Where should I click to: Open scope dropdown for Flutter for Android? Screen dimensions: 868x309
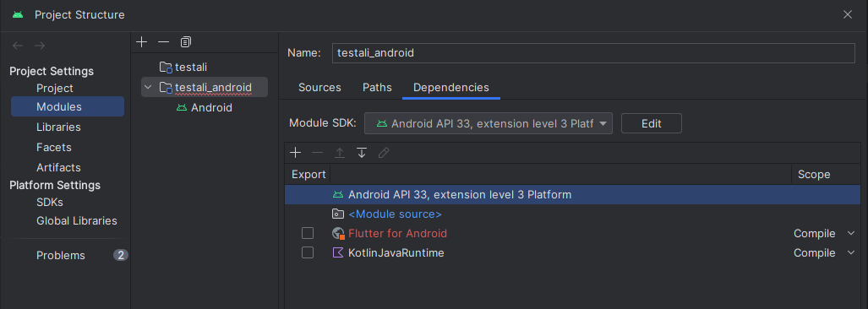tap(851, 233)
